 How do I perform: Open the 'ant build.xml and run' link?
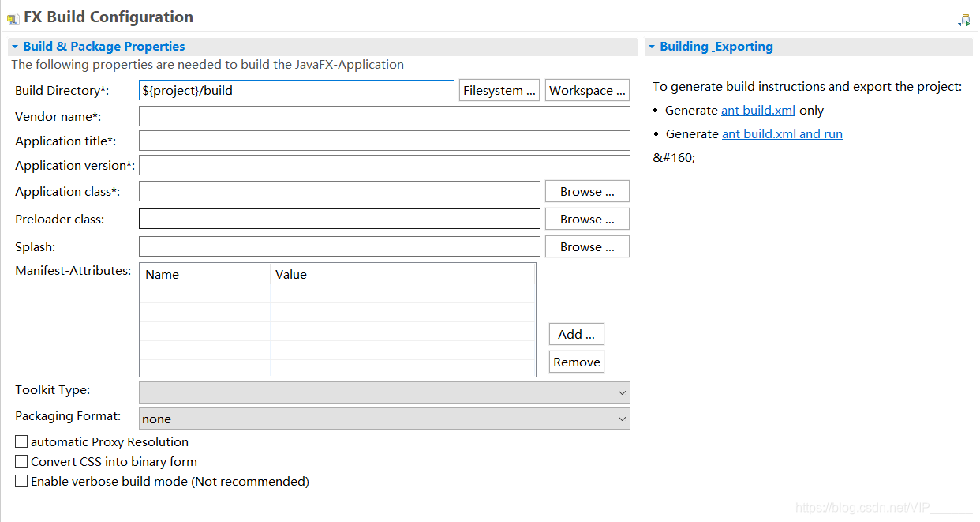pyautogui.click(x=782, y=134)
